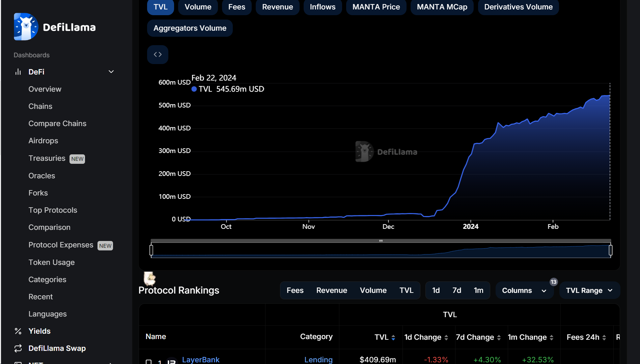Toggle Revenue chart metric

pyautogui.click(x=278, y=7)
